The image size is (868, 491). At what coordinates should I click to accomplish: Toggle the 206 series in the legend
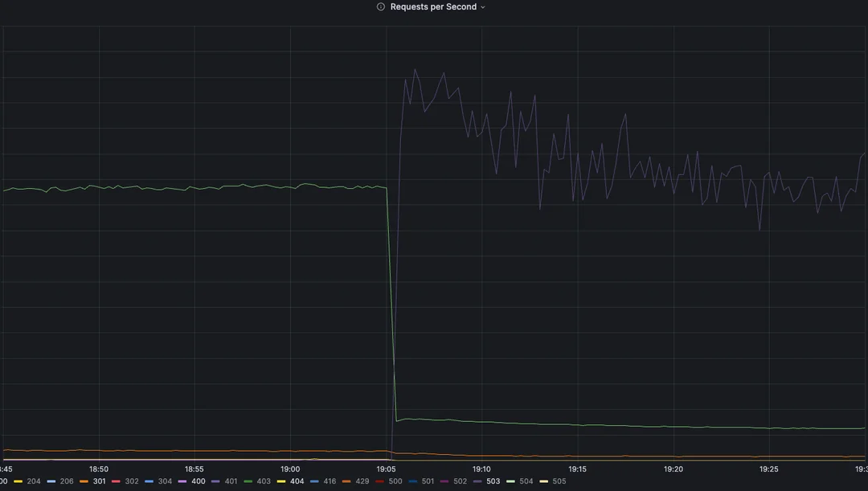tap(67, 481)
